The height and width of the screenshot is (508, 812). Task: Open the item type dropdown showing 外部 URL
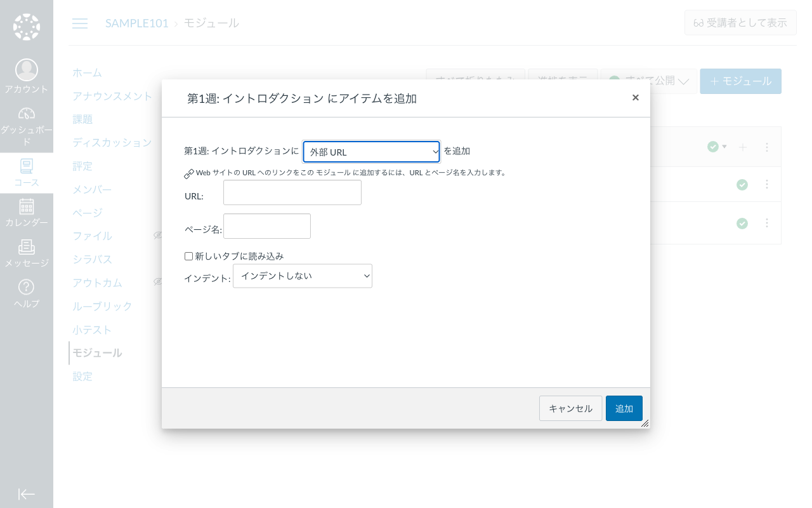point(371,152)
